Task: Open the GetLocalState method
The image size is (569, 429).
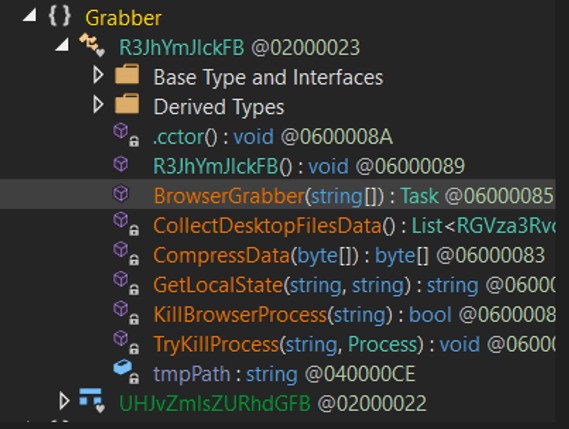Action: pos(354,285)
